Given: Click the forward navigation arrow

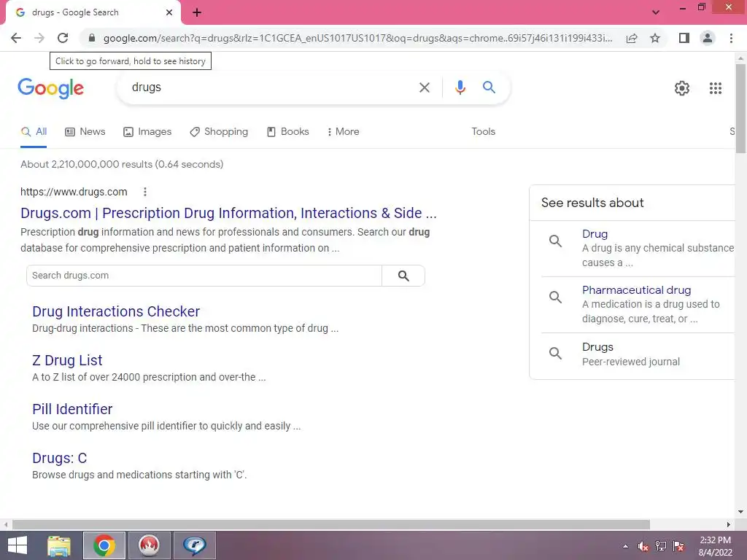Looking at the screenshot, I should pos(39,38).
